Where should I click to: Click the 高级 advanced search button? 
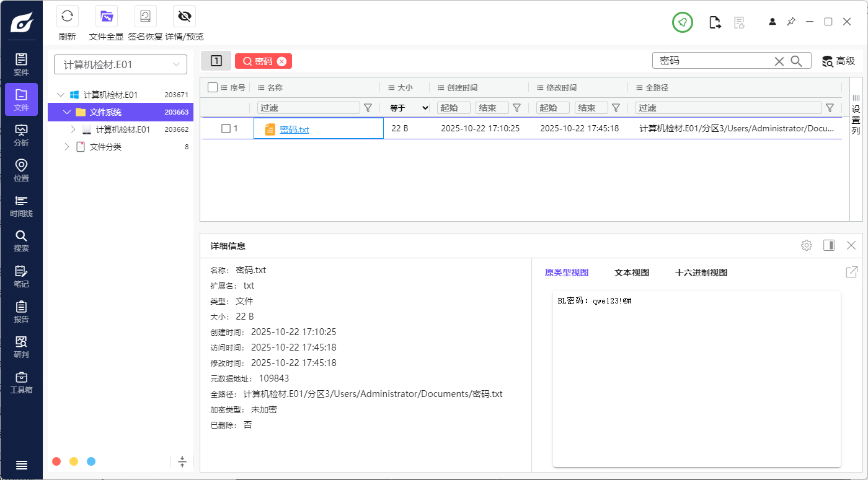838,61
